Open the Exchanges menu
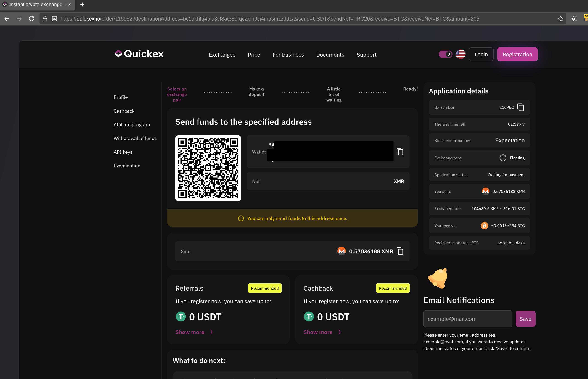 (222, 55)
